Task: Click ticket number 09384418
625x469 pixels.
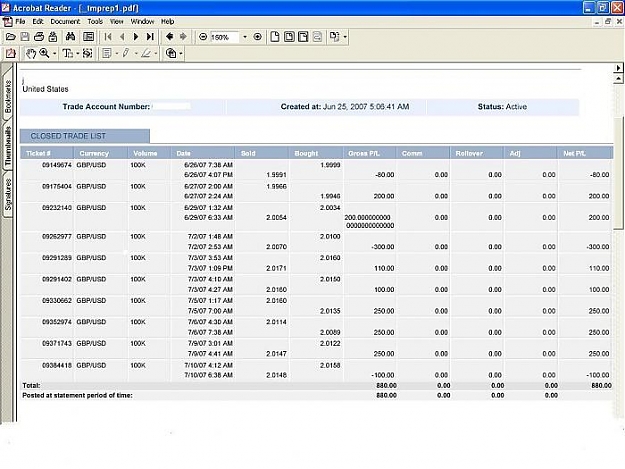Action: pos(57,365)
